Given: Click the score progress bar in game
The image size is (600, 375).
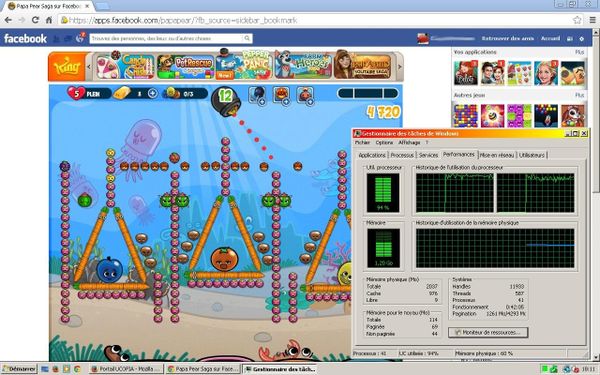Looking at the screenshot, I should pos(368,93).
